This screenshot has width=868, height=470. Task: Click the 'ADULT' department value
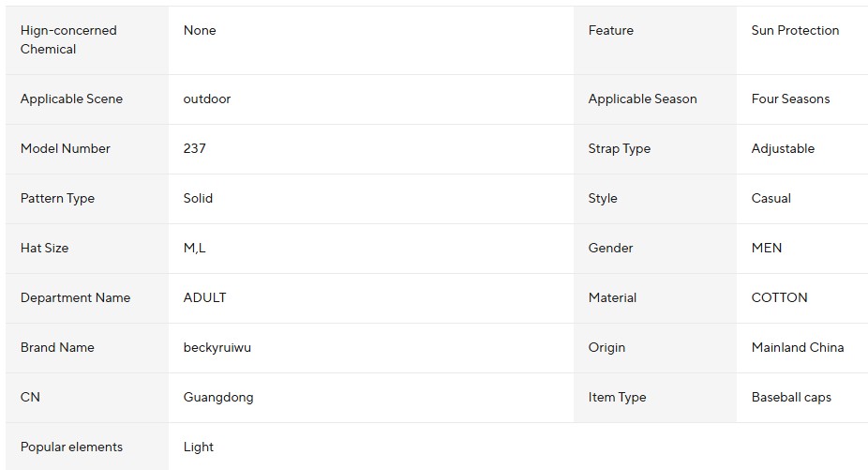tap(204, 297)
